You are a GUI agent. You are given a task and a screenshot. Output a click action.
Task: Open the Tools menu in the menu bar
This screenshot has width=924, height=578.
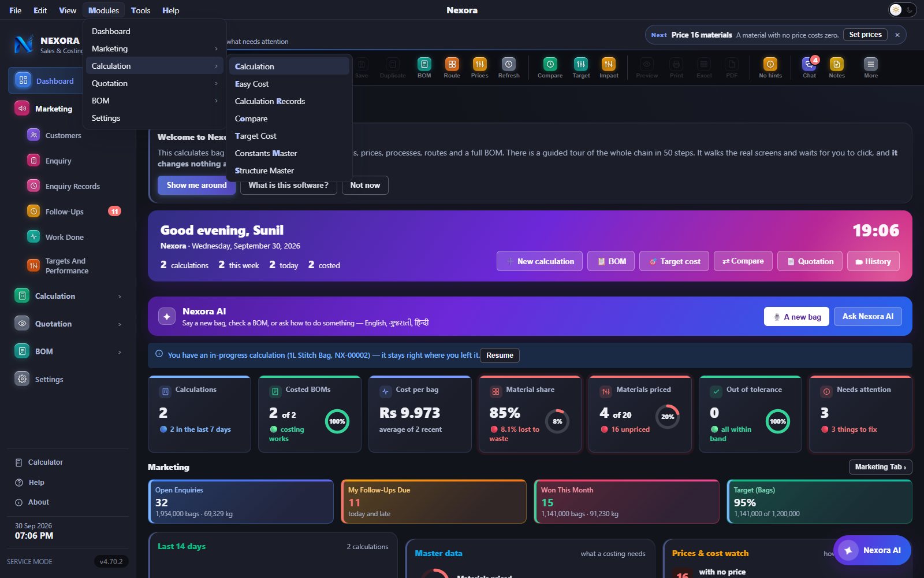140,10
